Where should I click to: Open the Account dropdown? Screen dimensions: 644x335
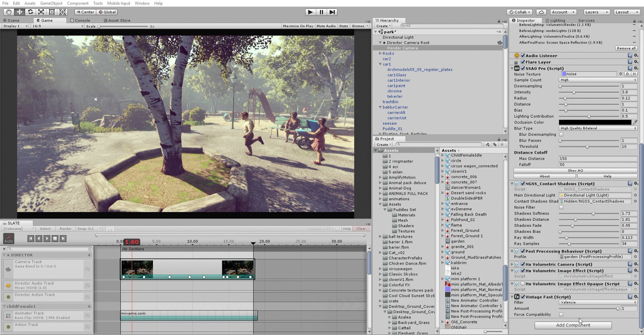point(563,12)
